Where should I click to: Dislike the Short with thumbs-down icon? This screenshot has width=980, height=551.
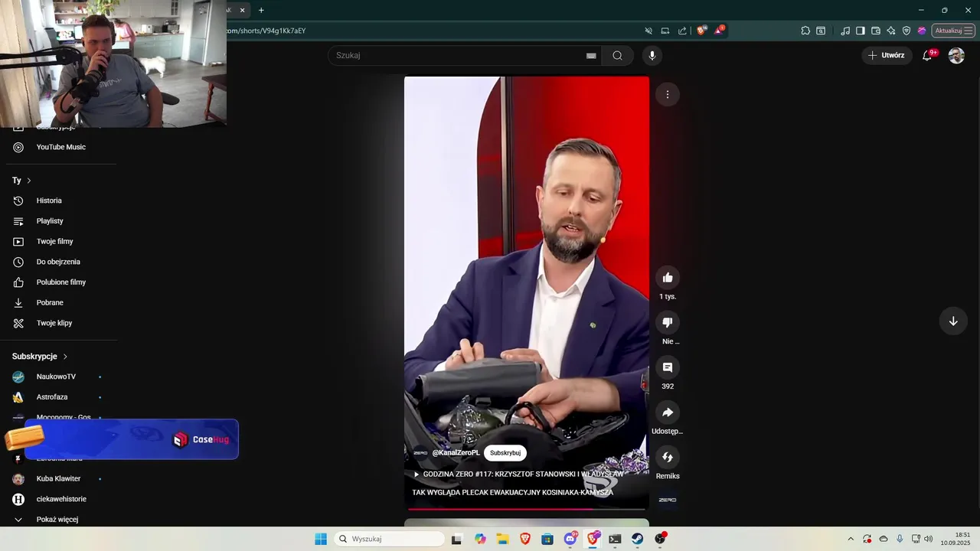[668, 323]
